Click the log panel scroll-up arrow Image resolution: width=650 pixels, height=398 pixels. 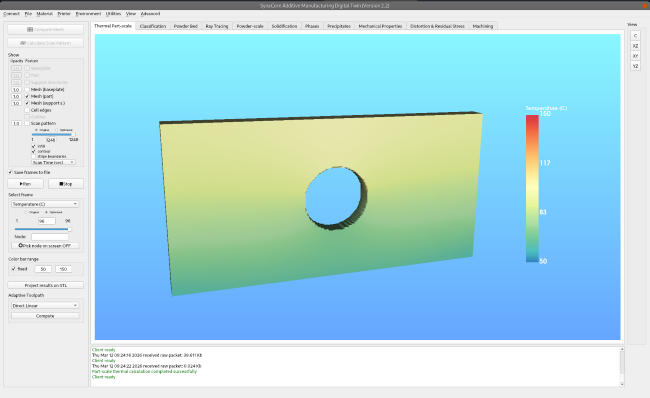pos(622,349)
